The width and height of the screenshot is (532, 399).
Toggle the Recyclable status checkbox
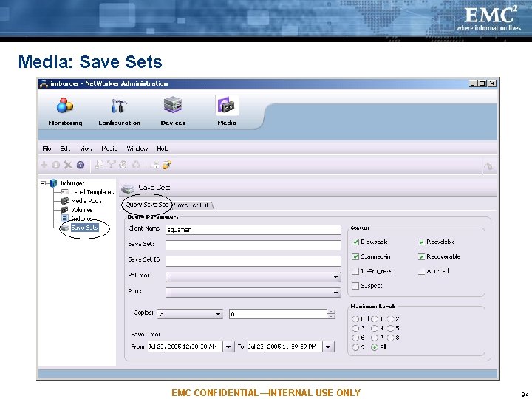[421, 242]
